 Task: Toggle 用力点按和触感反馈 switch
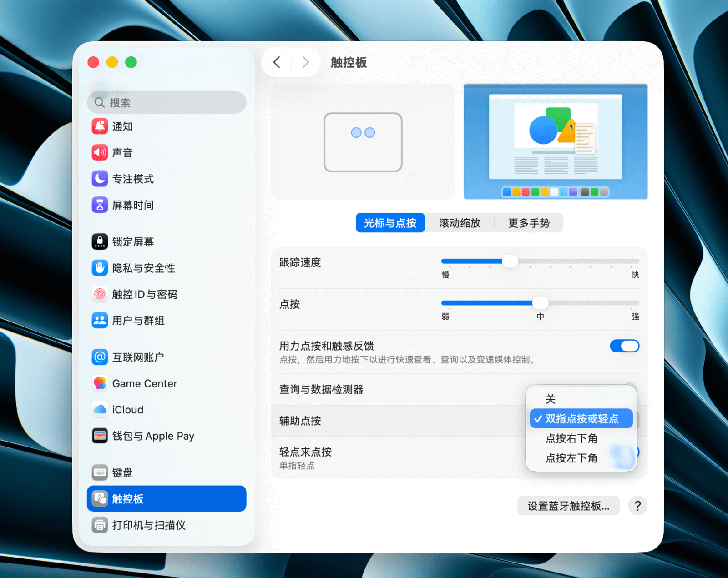click(x=624, y=346)
